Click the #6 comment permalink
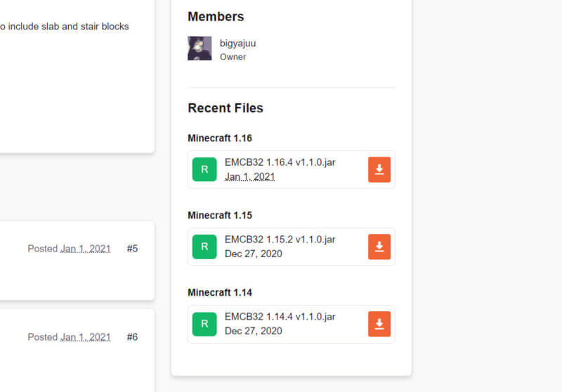Screen dimensions: 562x392 (132, 337)
